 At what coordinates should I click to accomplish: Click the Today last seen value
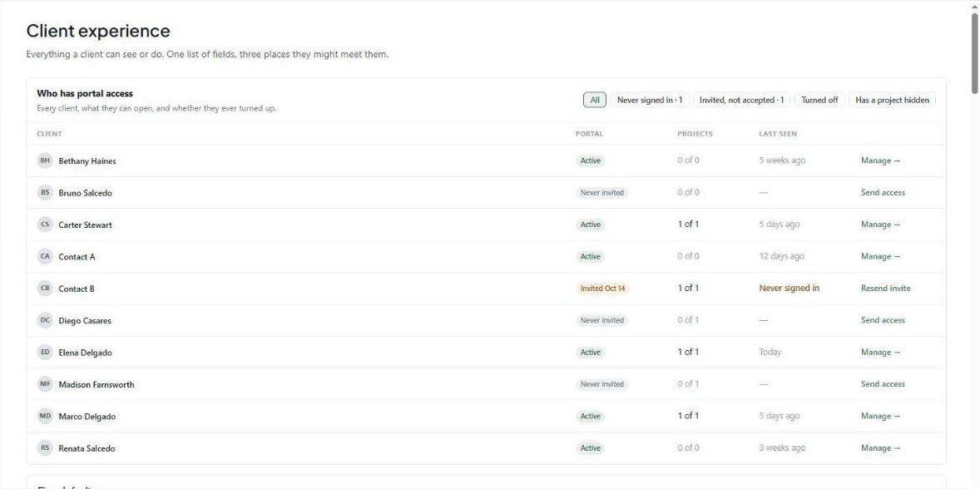(770, 352)
